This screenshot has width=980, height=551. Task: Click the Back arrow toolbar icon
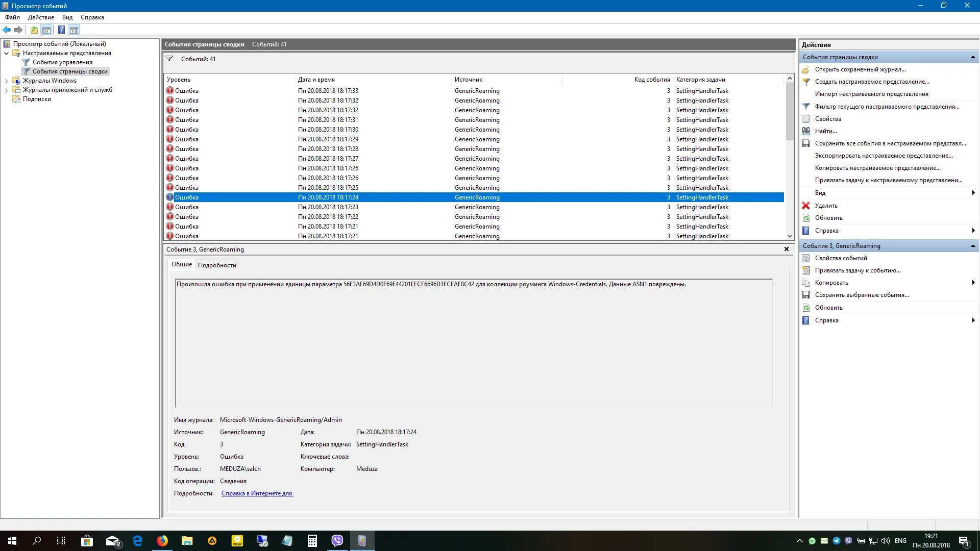pyautogui.click(x=7, y=30)
